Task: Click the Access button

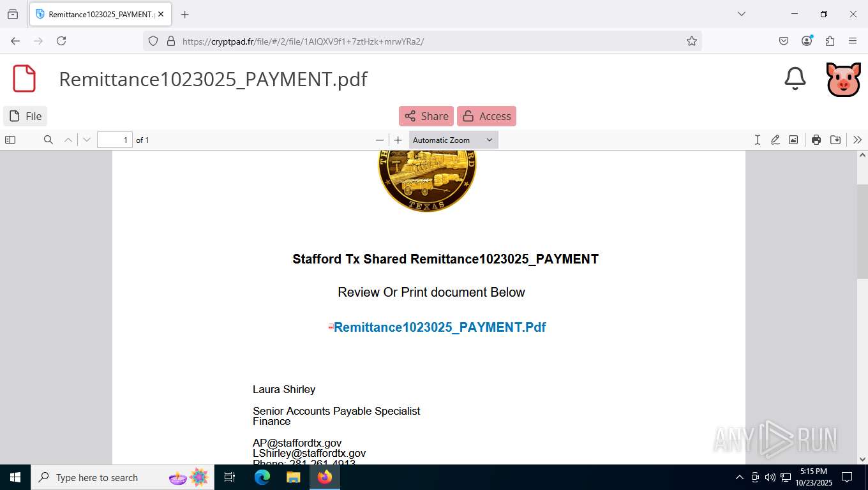Action: [x=486, y=116]
